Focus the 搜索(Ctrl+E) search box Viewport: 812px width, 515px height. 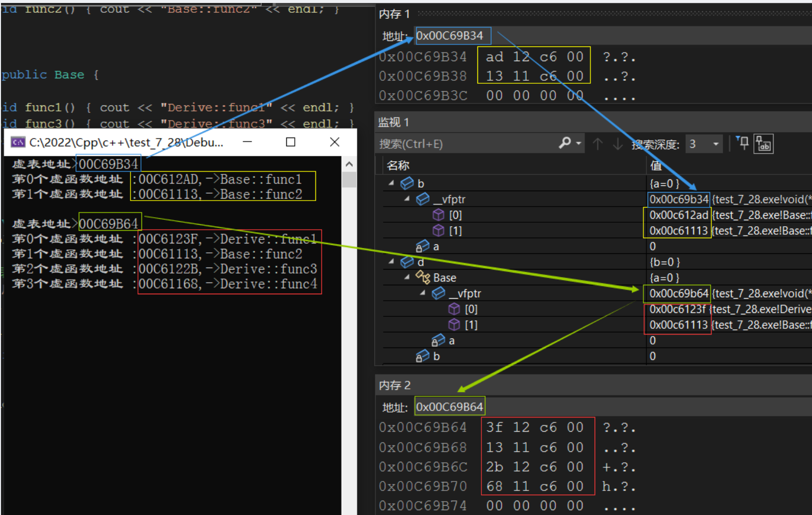pyautogui.click(x=468, y=144)
